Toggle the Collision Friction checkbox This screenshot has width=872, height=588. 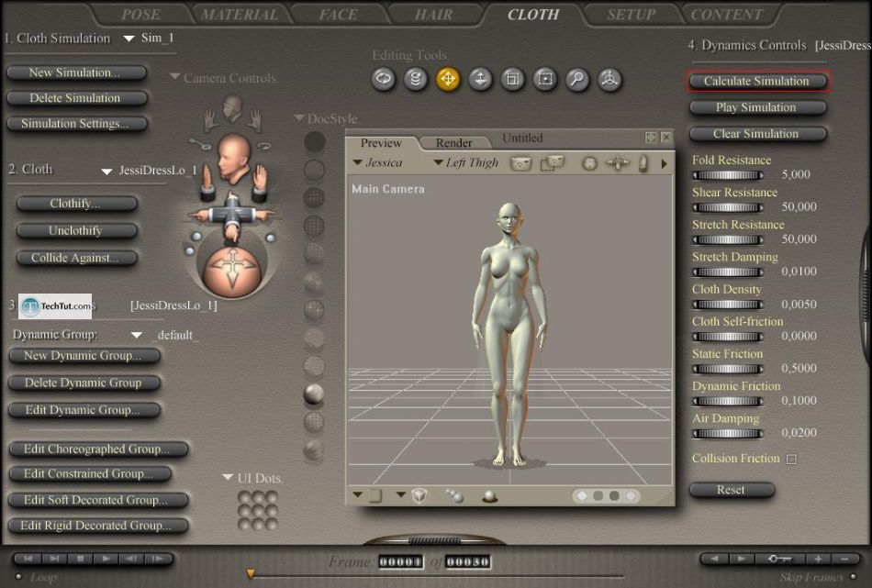click(x=791, y=459)
